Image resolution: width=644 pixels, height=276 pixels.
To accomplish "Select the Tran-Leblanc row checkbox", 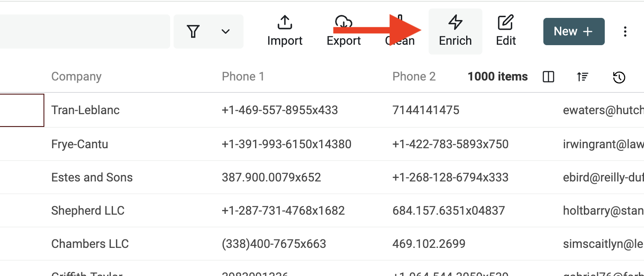I will click(21, 110).
